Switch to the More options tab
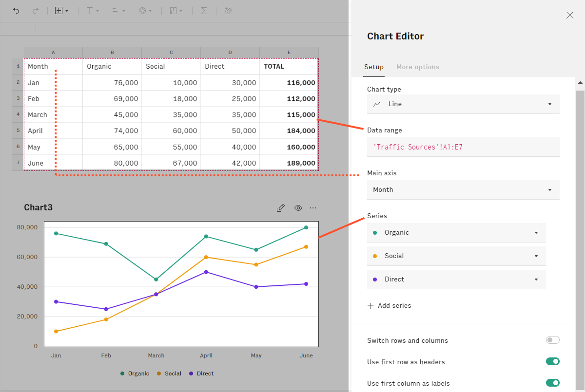The width and height of the screenshot is (585, 392). [417, 67]
